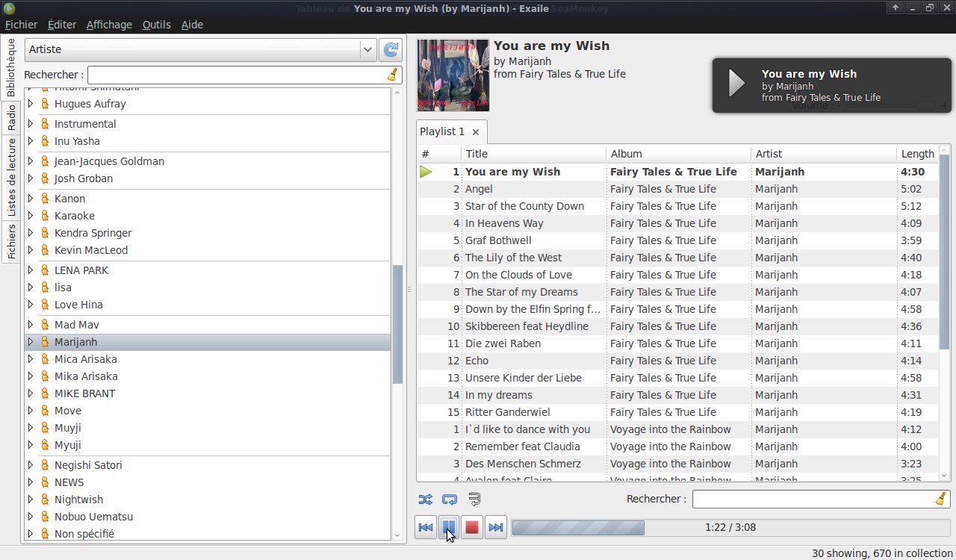Click the broom icon in the artist search field
The width and height of the screenshot is (956, 560).
tap(392, 75)
